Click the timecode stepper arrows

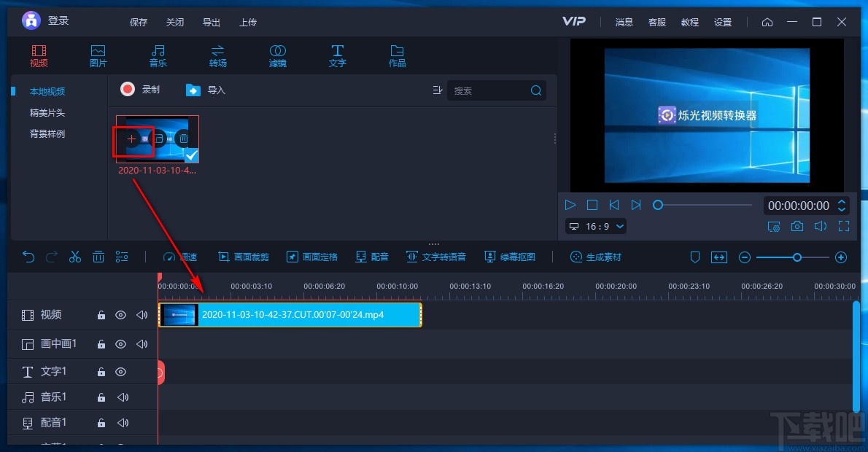click(842, 206)
